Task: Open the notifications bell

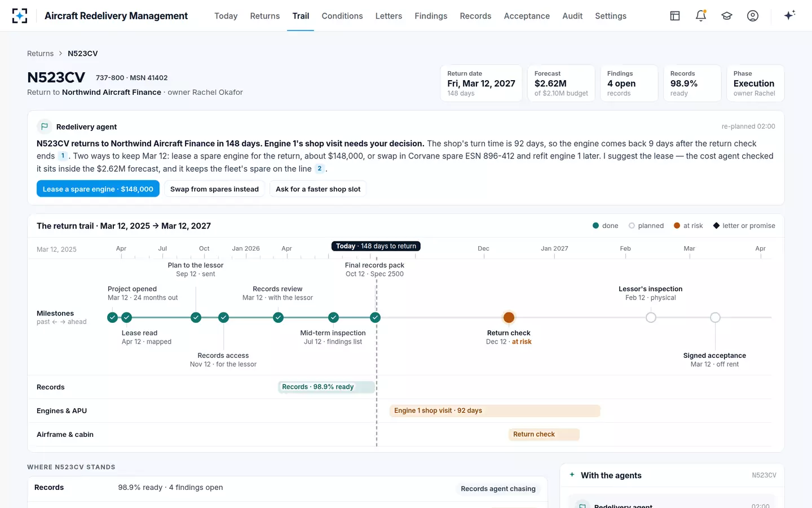Action: coord(701,16)
